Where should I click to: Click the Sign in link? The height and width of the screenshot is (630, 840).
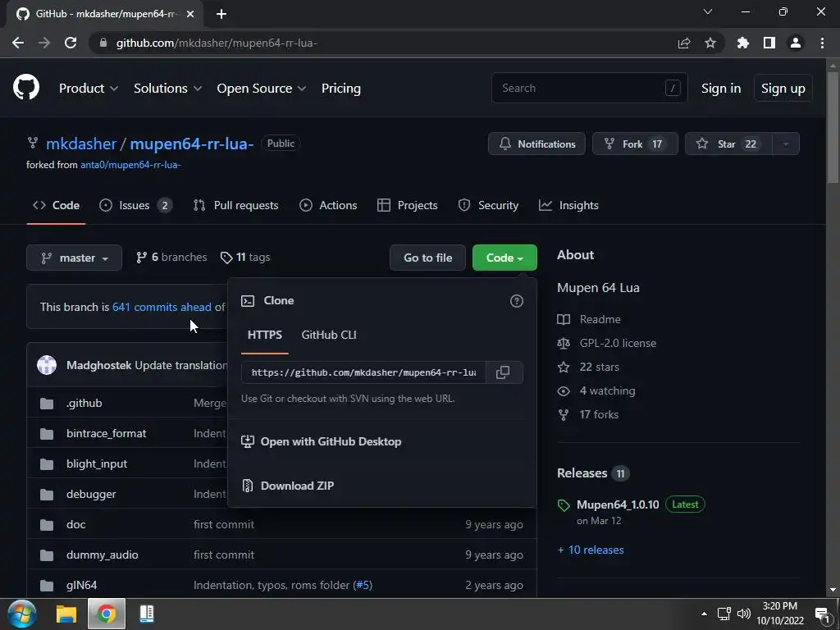coord(721,89)
